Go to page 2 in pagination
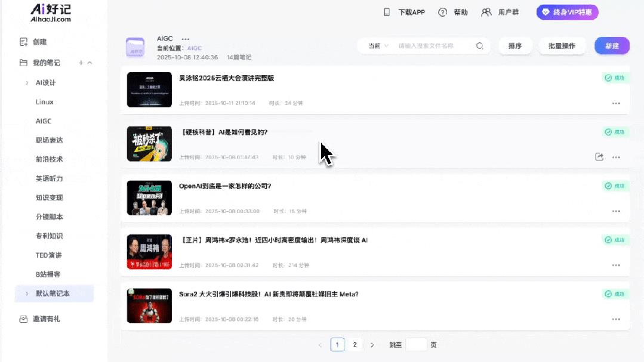This screenshot has height=362, width=644. pyautogui.click(x=355, y=344)
